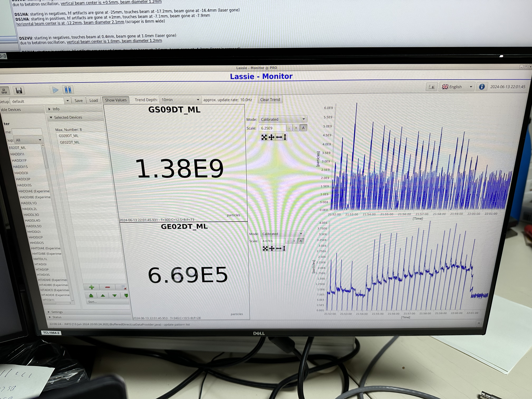Select HTADI3P in available devices list
Viewport: 532px width, 399px height.
point(42,269)
